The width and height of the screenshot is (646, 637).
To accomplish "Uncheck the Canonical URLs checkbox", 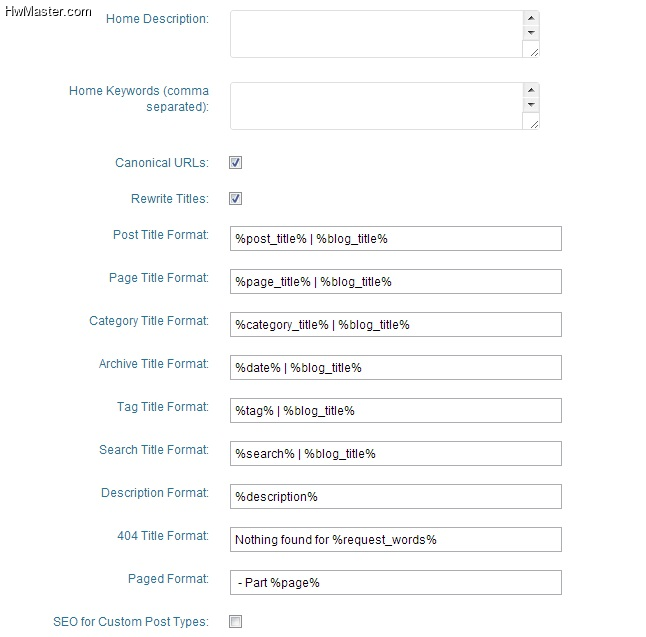I will (235, 162).
